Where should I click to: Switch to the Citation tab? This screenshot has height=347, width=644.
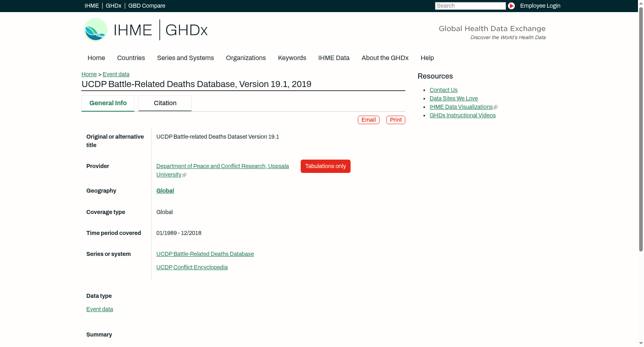coord(165,103)
